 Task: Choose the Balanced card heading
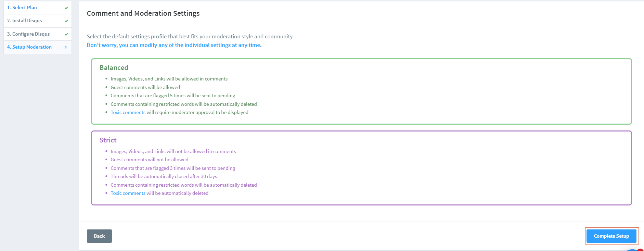pyautogui.click(x=114, y=67)
